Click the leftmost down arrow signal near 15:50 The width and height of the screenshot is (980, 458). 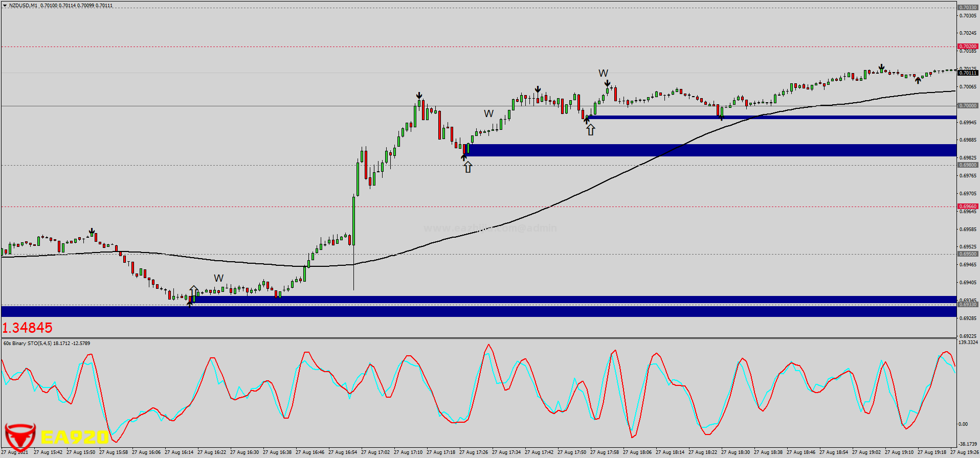(x=92, y=232)
